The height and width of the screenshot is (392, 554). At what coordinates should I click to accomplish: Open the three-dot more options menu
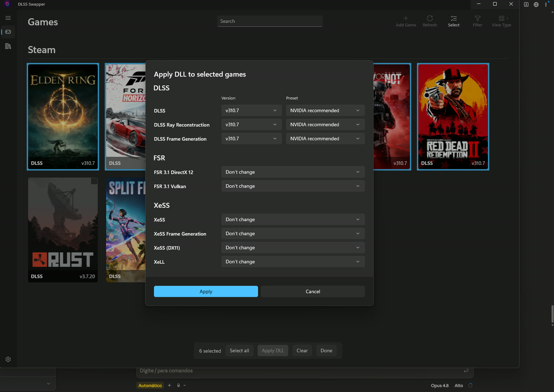[x=546, y=5]
